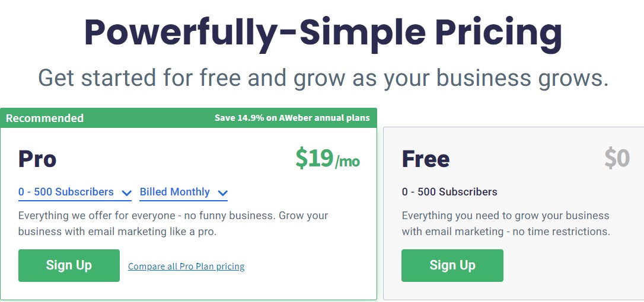Image resolution: width=644 pixels, height=302 pixels.
Task: Open Compare all Pro Plan pricing link
Action: (x=186, y=266)
